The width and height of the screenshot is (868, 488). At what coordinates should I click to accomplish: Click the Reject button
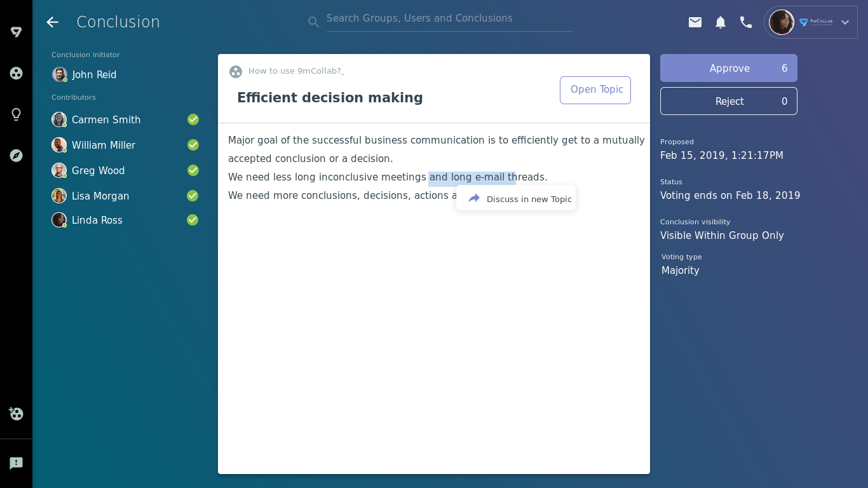[x=728, y=101]
